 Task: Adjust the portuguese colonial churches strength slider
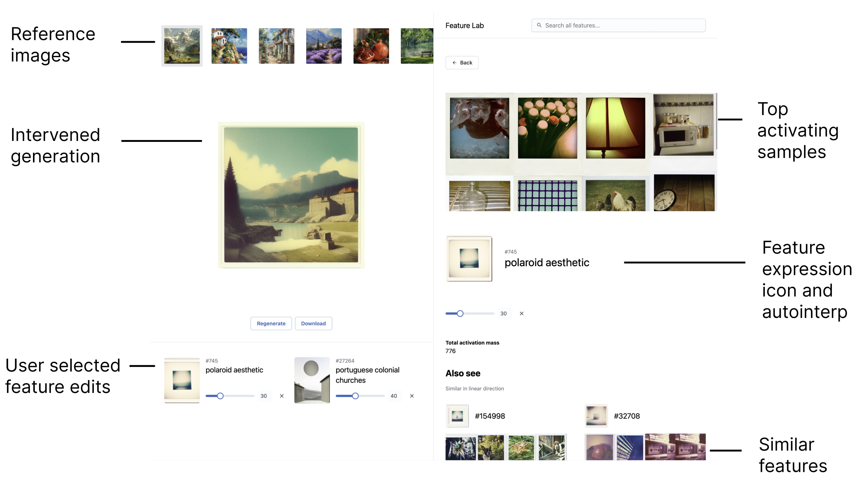click(355, 396)
